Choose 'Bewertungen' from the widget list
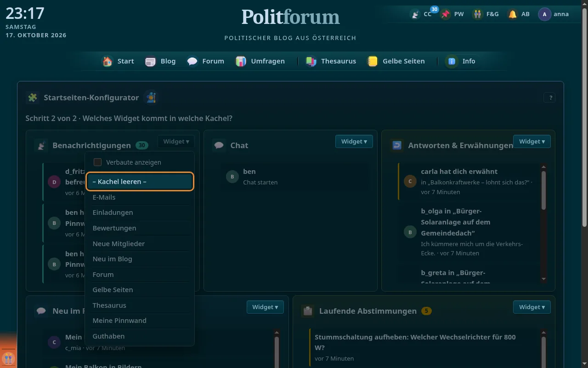This screenshot has height=368, width=588. [140, 228]
